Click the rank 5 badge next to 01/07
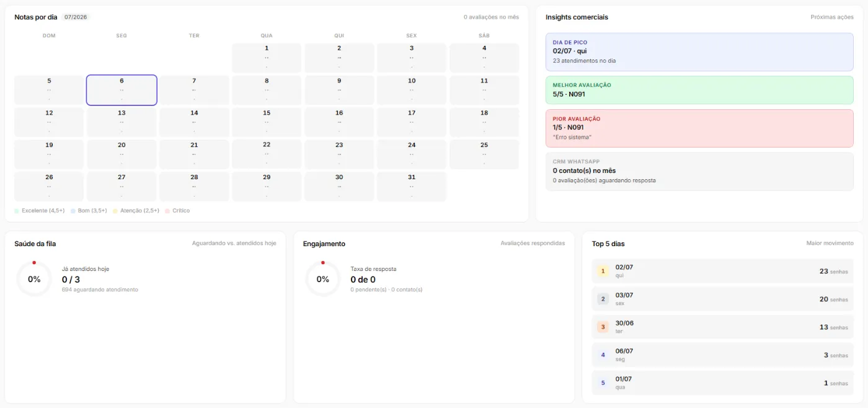The height and width of the screenshot is (408, 868). pyautogui.click(x=603, y=383)
